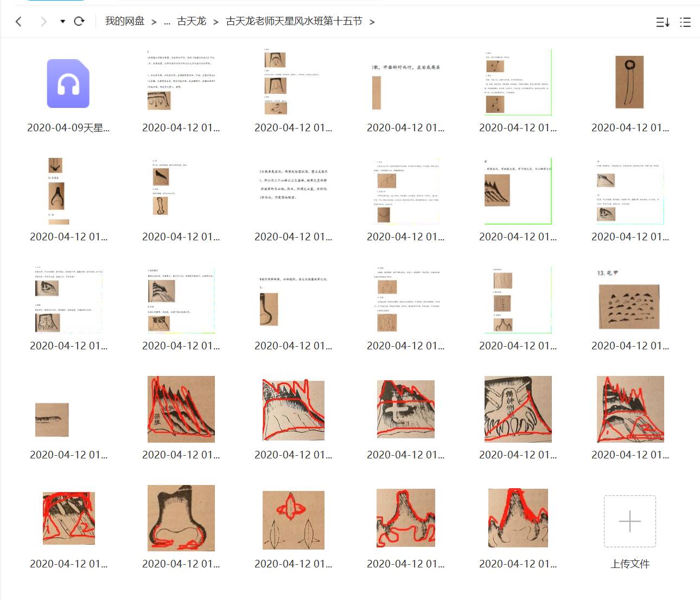Navigate to 古天龙 folder in breadcrumb
This screenshot has width=700, height=600.
(x=192, y=21)
